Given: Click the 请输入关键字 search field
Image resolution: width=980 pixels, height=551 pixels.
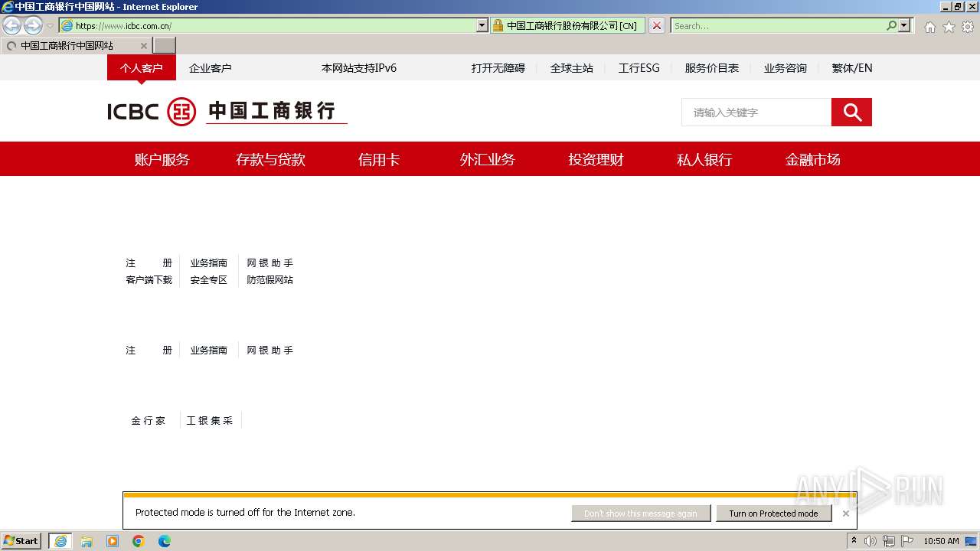Looking at the screenshot, I should [x=756, y=112].
